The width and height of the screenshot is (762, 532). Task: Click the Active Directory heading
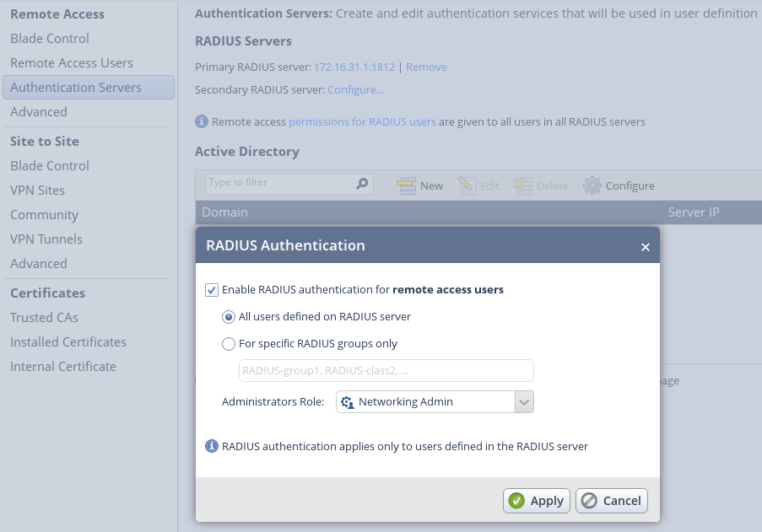pos(247,152)
